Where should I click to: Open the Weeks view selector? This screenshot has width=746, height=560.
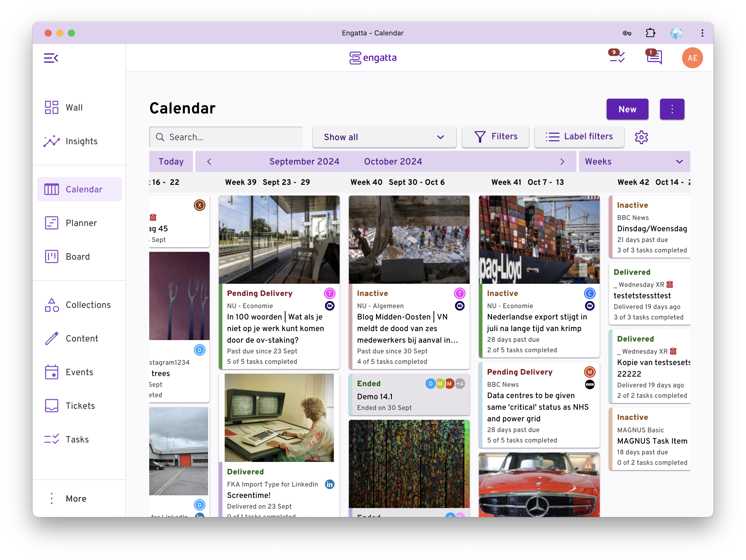click(x=634, y=161)
